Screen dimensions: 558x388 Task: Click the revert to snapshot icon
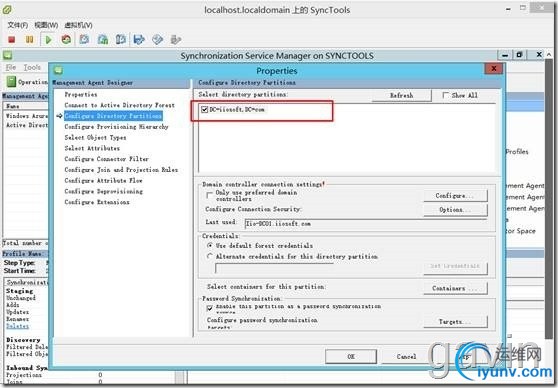(x=103, y=40)
